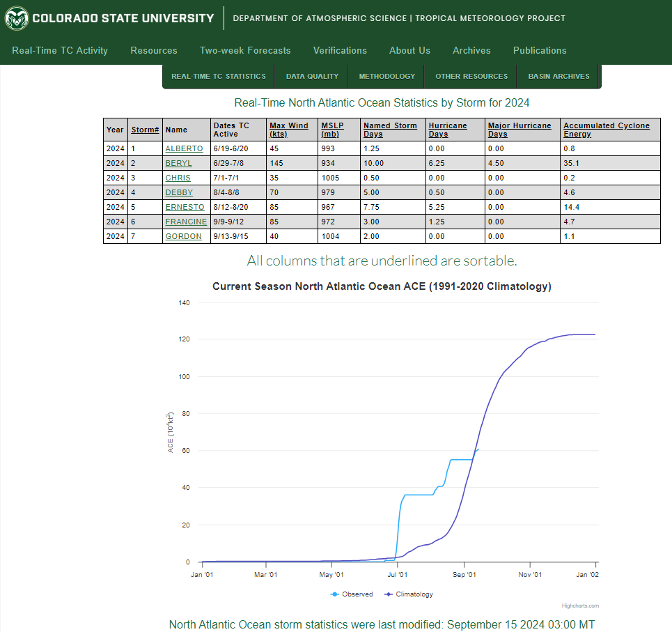Open the BERYL storm link

(x=179, y=163)
